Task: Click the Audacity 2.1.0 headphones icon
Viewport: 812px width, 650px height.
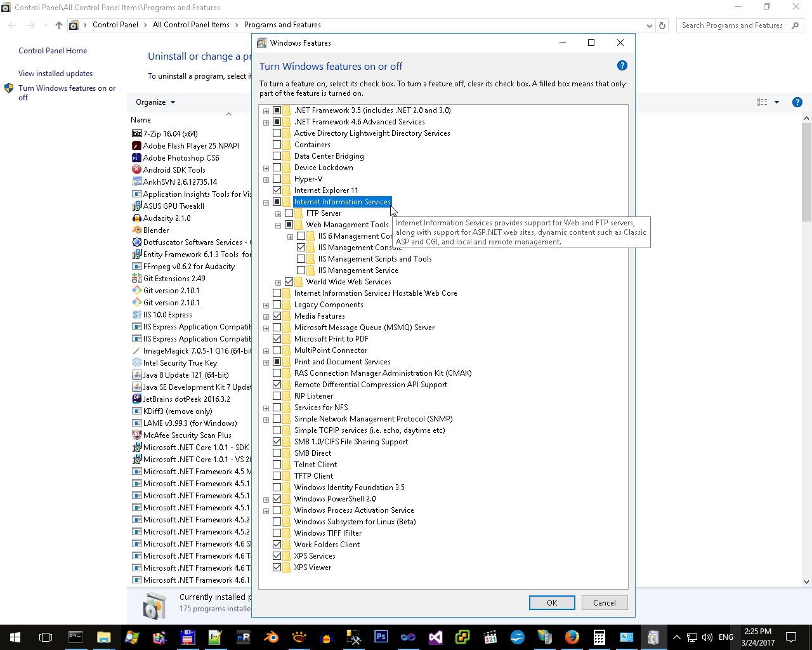Action: click(136, 218)
